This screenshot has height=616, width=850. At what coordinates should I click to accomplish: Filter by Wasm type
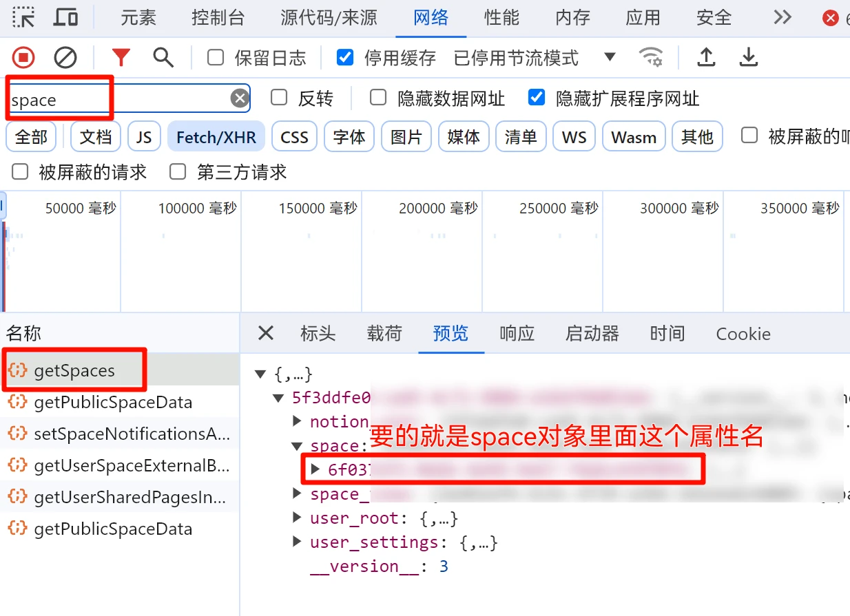(634, 137)
